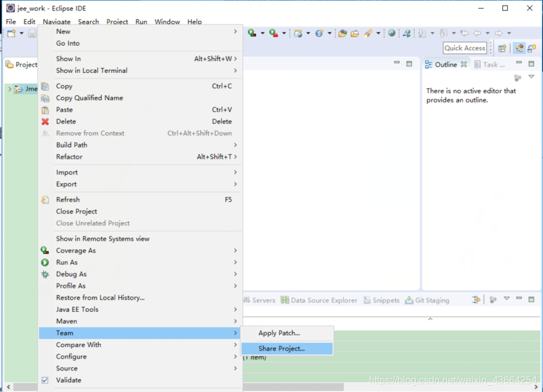
Task: Click the horizontal scrollbar left arrow
Action: coord(8,386)
